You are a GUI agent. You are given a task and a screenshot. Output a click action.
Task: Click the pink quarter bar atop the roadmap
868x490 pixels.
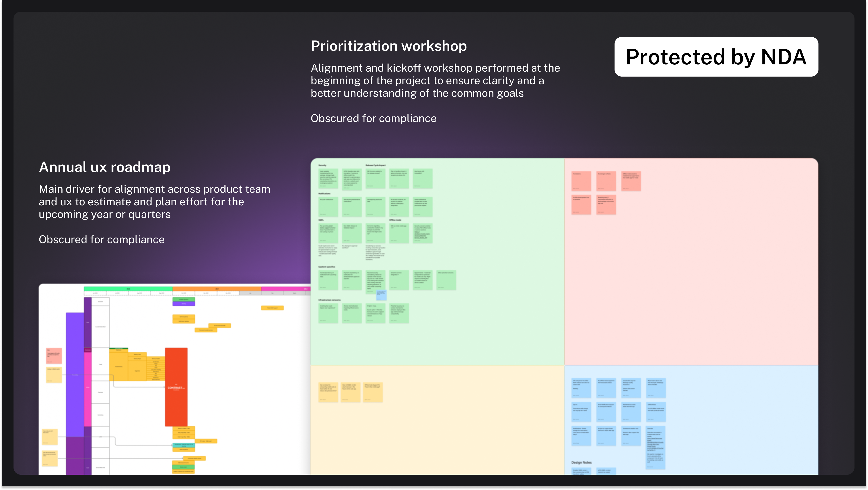pyautogui.click(x=285, y=289)
